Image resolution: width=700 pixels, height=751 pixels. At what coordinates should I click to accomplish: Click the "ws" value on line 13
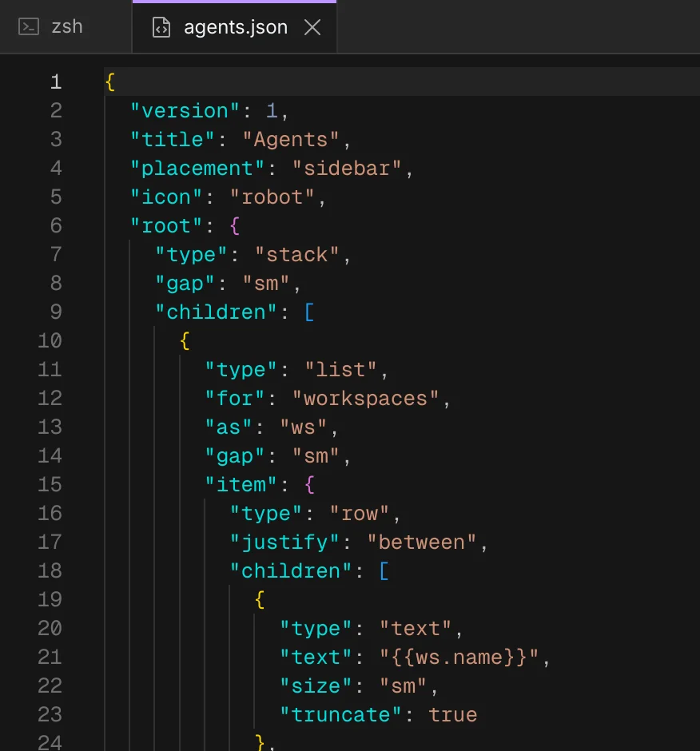click(x=303, y=427)
